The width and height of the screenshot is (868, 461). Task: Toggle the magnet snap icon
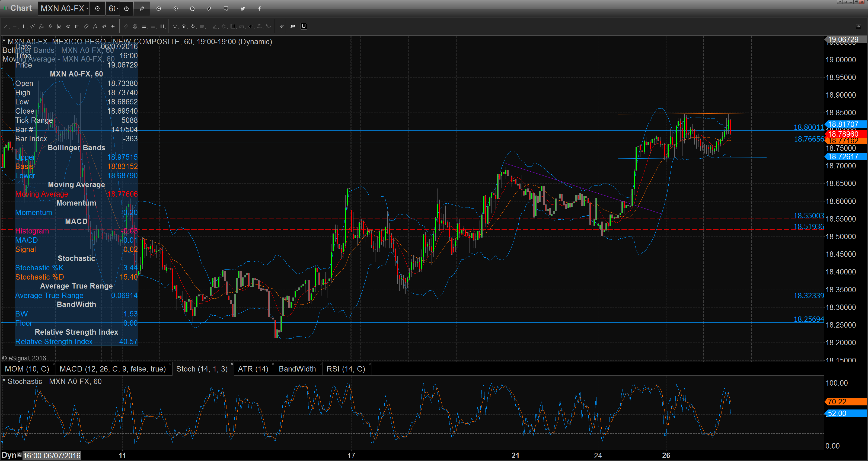coord(304,26)
